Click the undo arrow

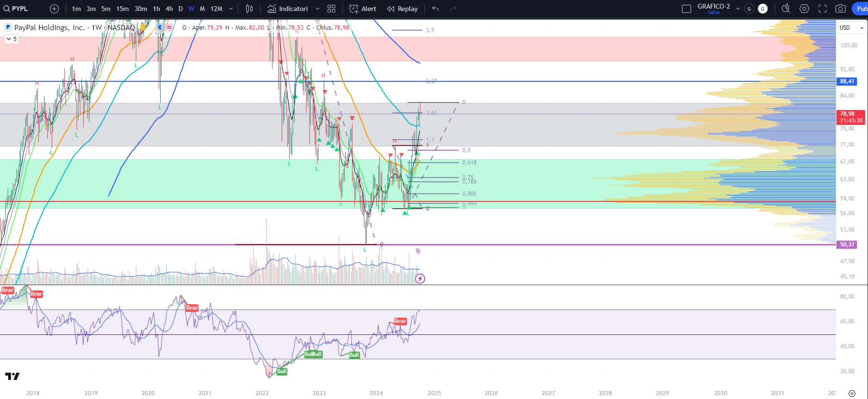coord(435,9)
